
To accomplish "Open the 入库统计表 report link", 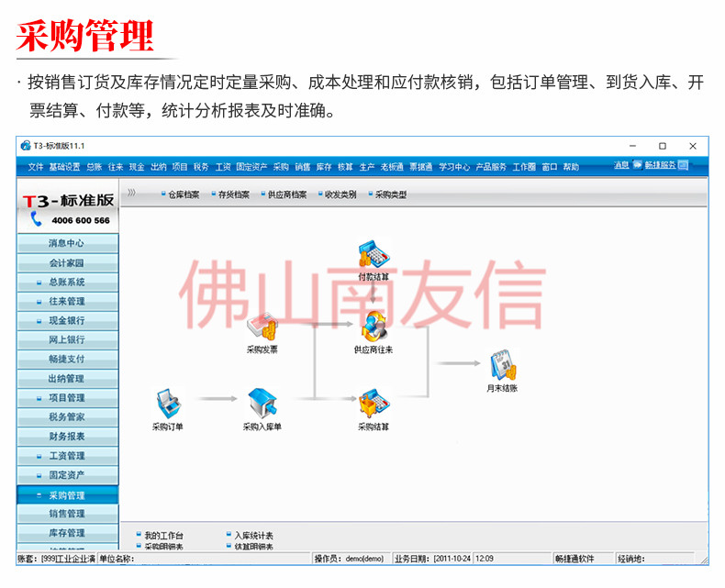I will [254, 536].
